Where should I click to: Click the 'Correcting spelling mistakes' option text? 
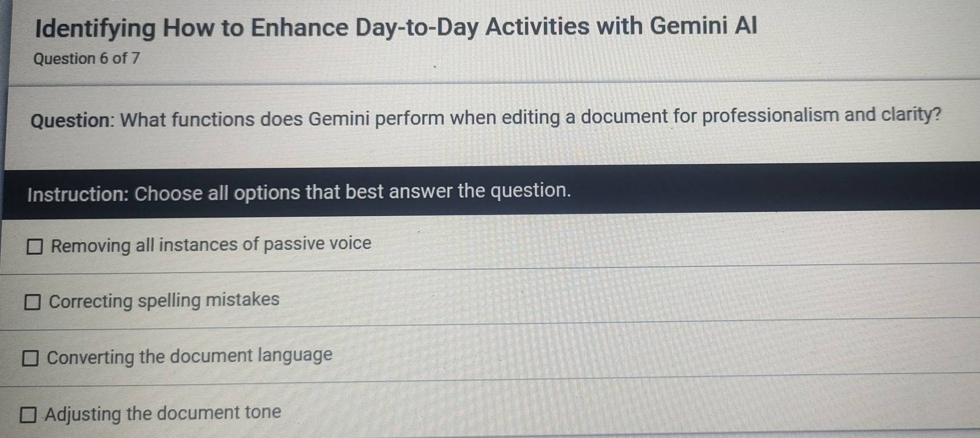(x=164, y=300)
